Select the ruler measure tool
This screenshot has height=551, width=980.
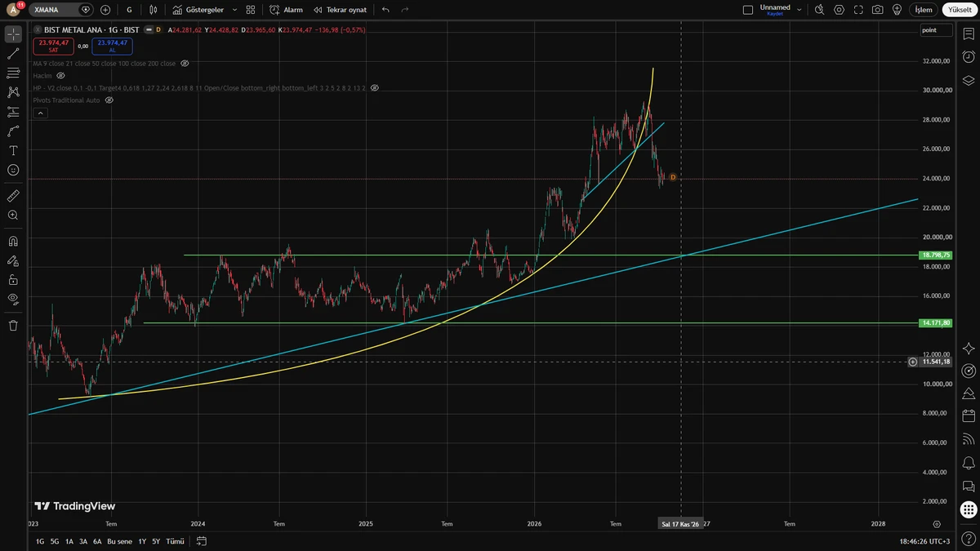13,196
